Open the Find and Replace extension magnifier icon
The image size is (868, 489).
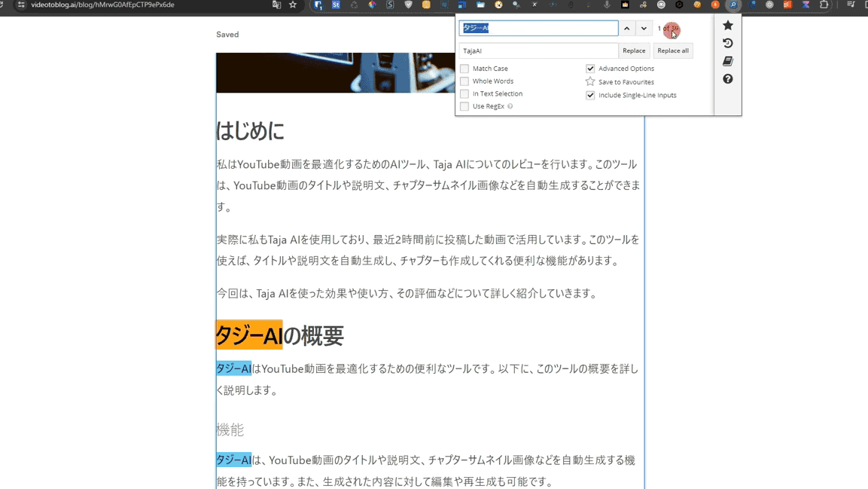coord(733,5)
